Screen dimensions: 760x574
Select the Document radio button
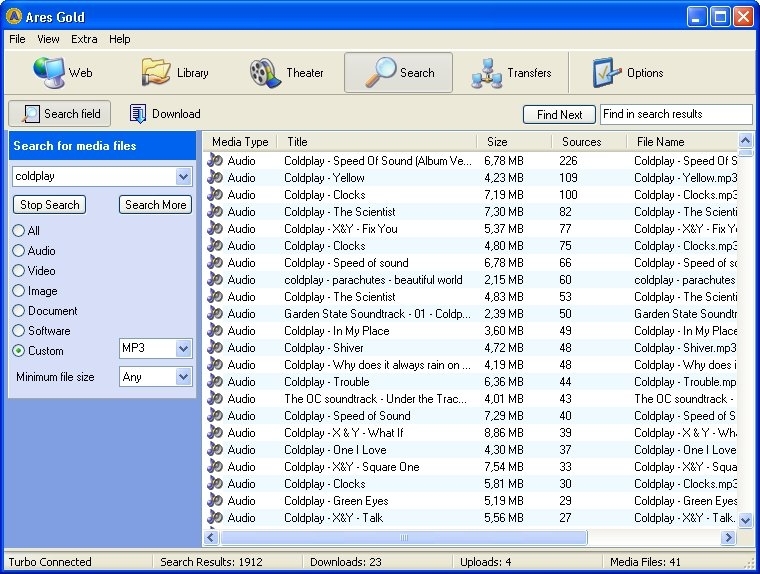(x=18, y=310)
